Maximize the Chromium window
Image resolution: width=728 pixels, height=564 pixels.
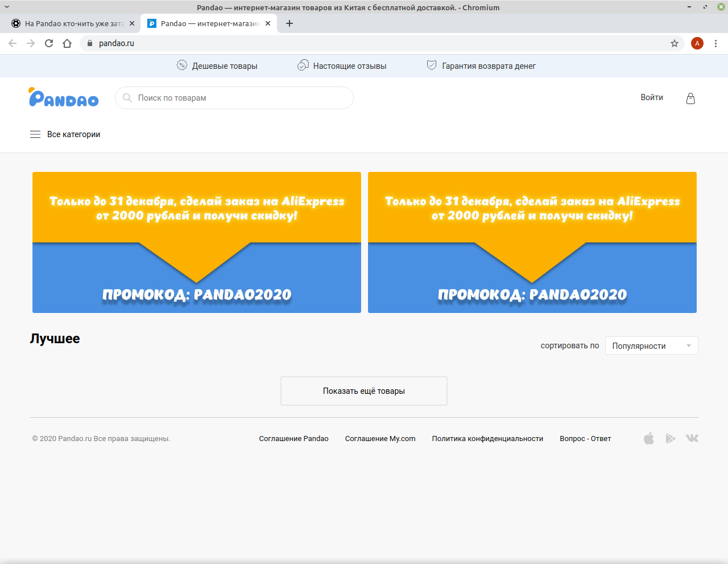pyautogui.click(x=705, y=7)
